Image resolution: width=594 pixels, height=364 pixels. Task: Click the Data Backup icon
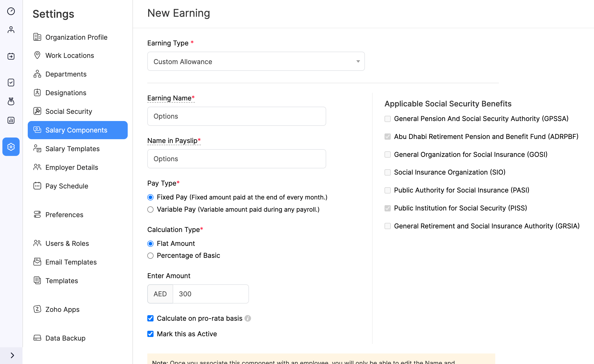[x=37, y=338]
